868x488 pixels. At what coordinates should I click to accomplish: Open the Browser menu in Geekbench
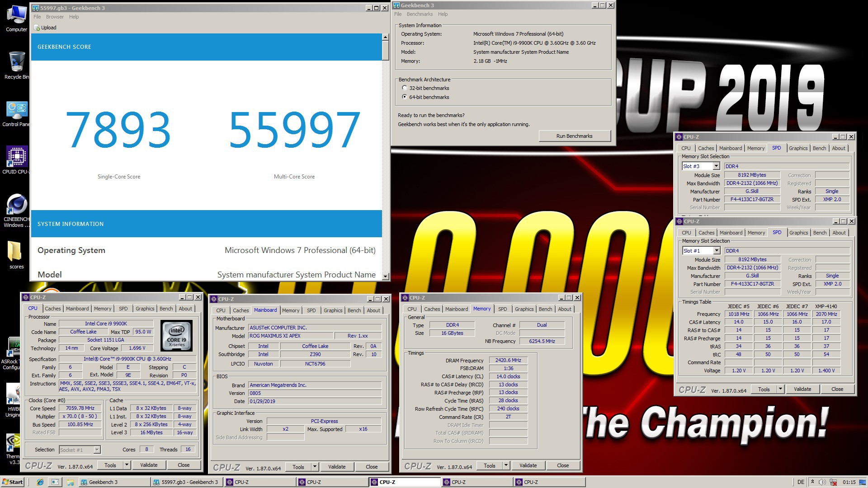tap(55, 17)
